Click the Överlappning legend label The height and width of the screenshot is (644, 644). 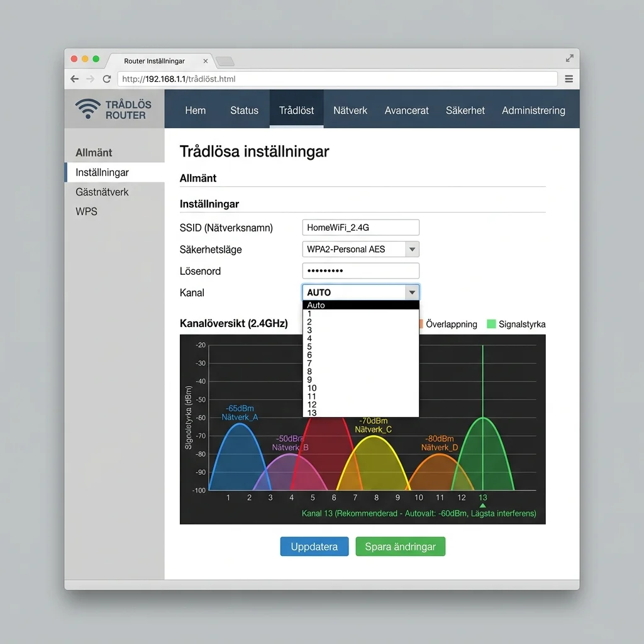[452, 324]
